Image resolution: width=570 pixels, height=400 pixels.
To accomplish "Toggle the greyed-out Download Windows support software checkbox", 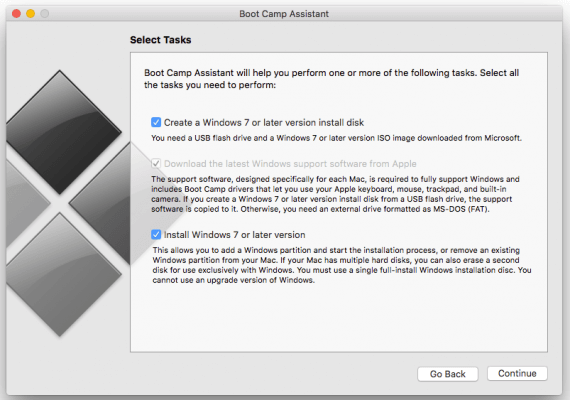I will pos(156,163).
